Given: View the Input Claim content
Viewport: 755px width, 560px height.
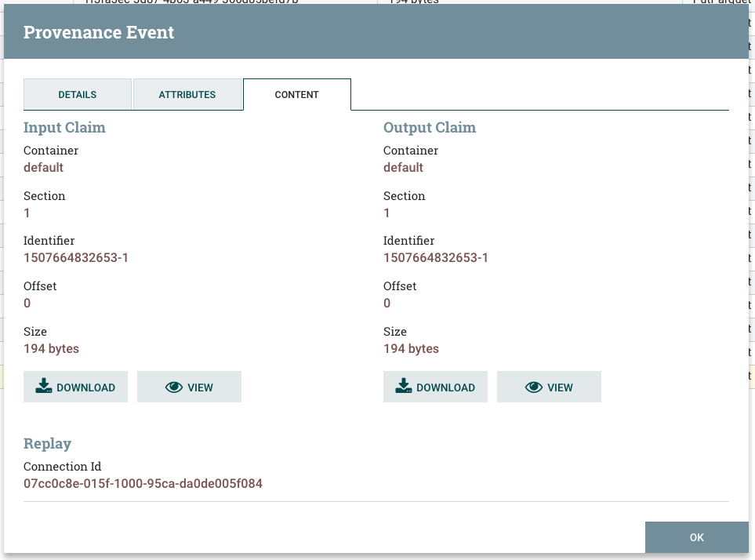Looking at the screenshot, I should click(x=189, y=386).
